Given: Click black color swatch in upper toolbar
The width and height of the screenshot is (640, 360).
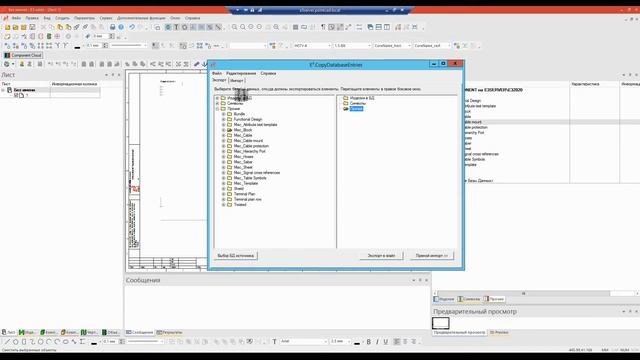Looking at the screenshot, I should click(78, 47).
